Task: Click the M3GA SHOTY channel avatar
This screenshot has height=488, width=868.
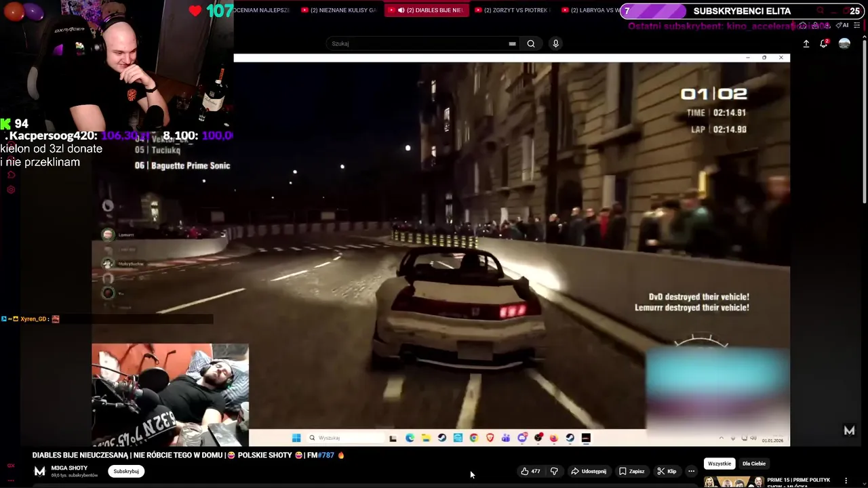Action: 40,471
